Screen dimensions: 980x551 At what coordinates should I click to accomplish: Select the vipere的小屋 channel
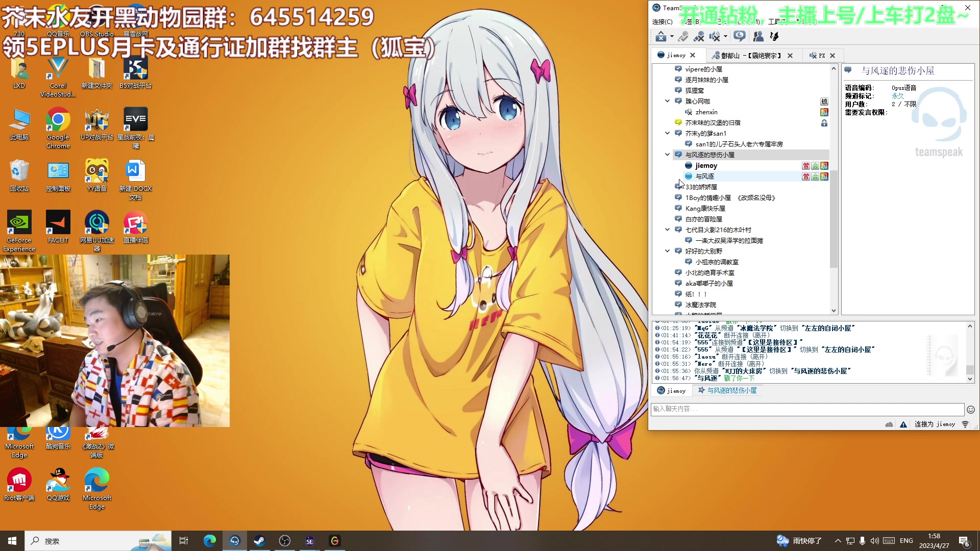[x=703, y=69]
